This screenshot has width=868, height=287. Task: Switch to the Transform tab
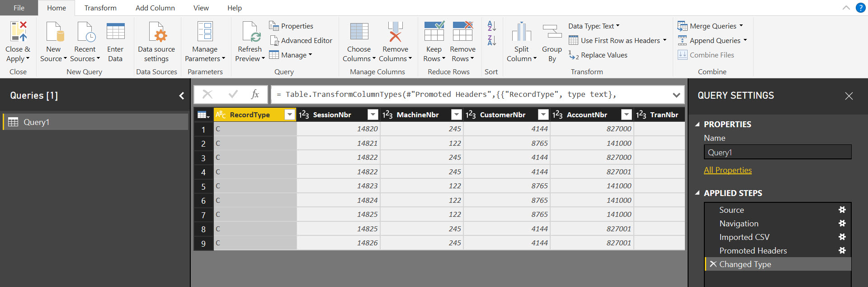click(x=100, y=8)
